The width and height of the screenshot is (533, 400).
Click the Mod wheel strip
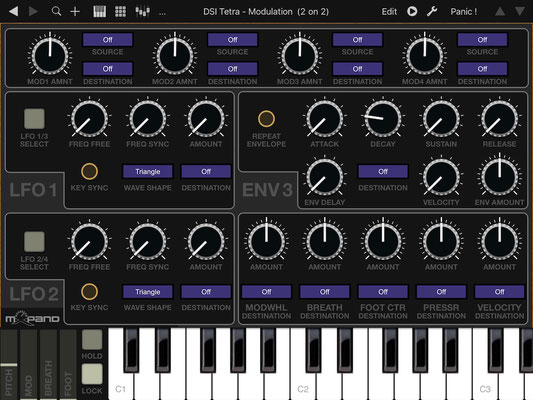click(29, 364)
